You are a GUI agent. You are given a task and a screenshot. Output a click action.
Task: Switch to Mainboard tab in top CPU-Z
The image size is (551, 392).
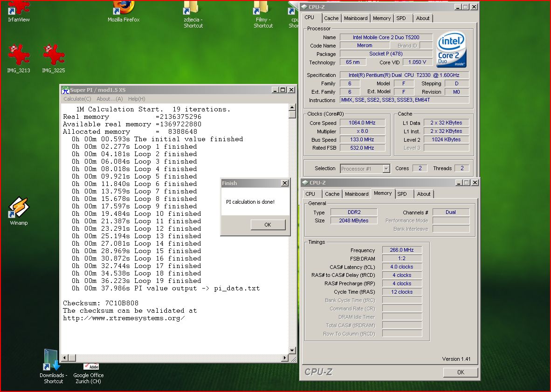[356, 18]
